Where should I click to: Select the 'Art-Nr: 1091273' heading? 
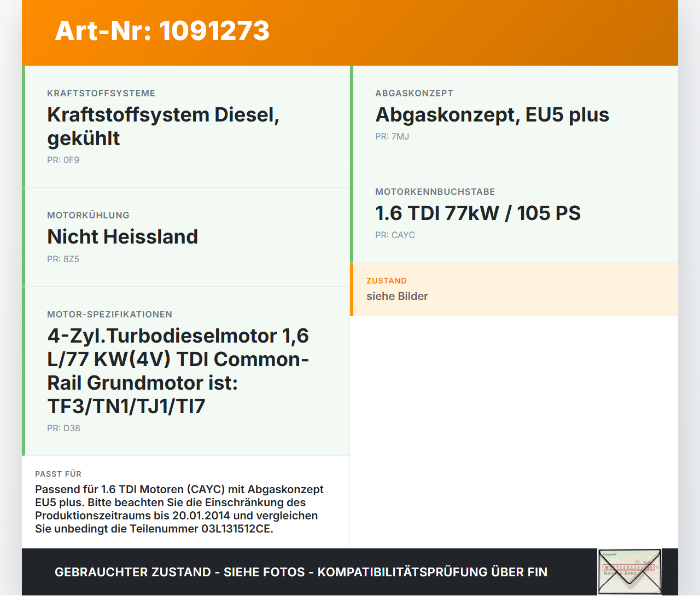tap(162, 31)
